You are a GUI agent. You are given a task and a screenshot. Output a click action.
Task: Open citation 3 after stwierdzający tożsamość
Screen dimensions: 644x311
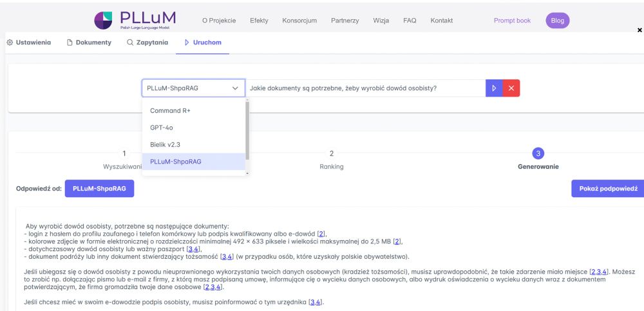(224, 257)
